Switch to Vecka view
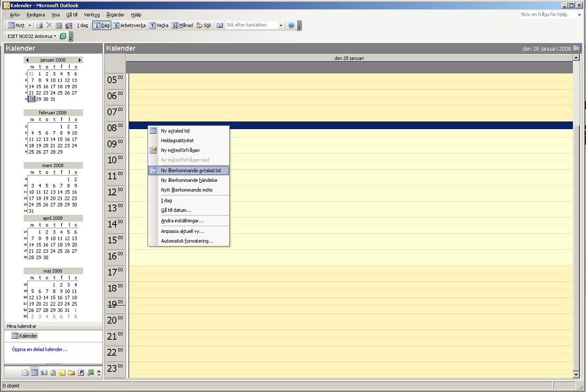This screenshot has width=586, height=392. (159, 25)
